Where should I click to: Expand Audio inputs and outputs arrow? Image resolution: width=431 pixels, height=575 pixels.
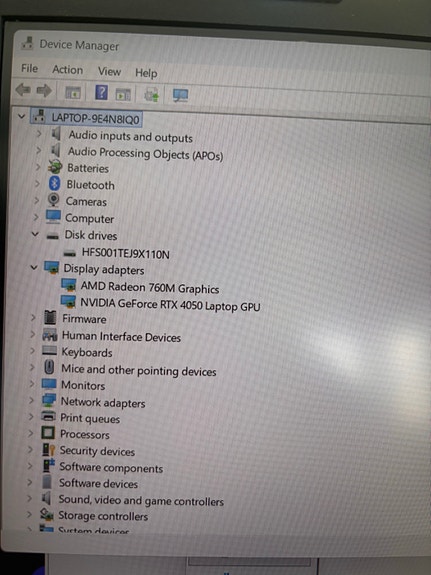pos(39,134)
